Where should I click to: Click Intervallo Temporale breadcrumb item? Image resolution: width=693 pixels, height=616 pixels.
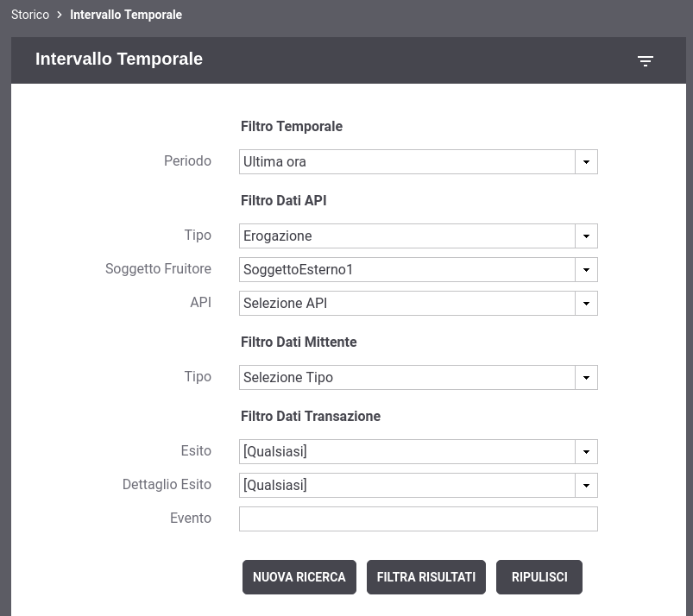coord(126,15)
